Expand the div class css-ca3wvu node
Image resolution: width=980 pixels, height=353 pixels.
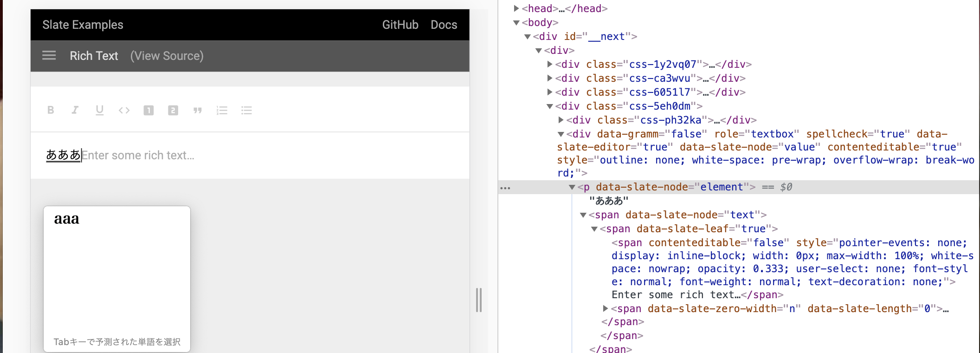pyautogui.click(x=549, y=78)
